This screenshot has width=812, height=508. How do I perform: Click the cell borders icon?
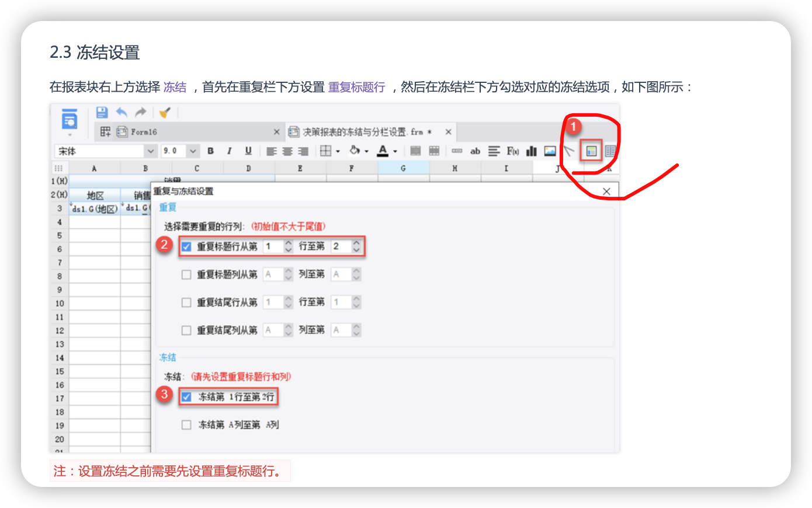coord(326,151)
